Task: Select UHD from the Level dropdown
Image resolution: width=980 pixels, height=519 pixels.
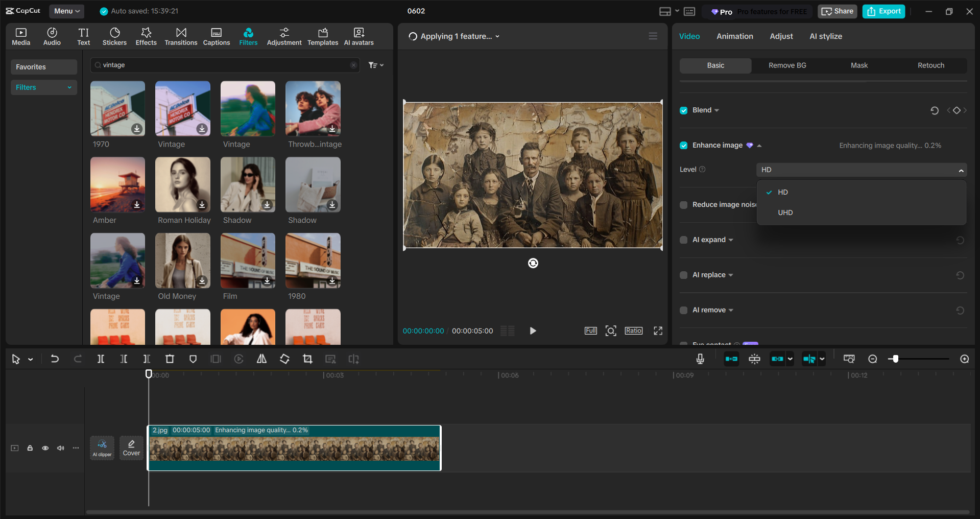Action: pyautogui.click(x=785, y=213)
